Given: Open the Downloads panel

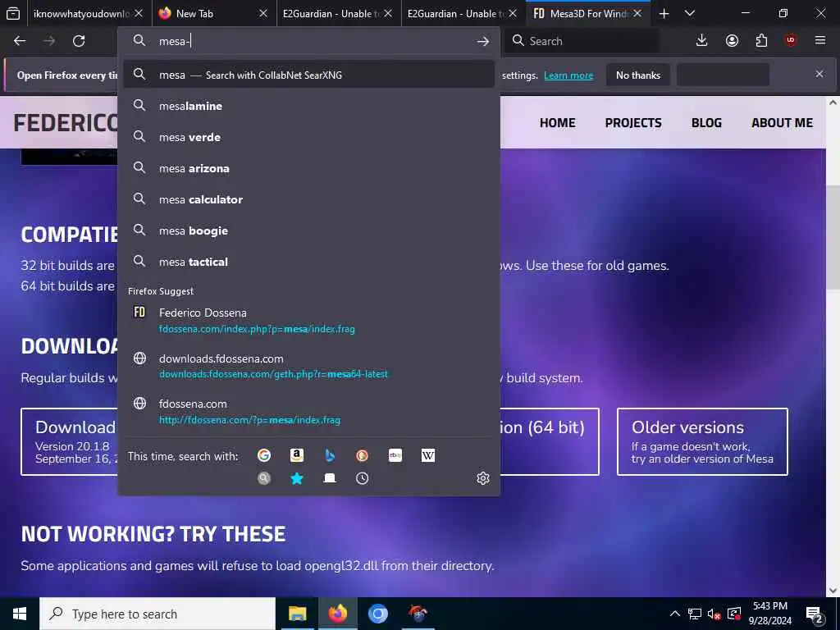Looking at the screenshot, I should click(701, 41).
